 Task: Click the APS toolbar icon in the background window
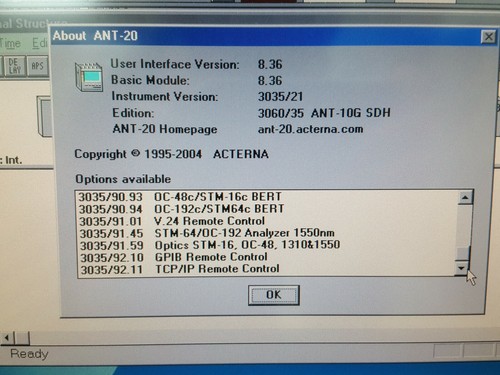pyautogui.click(x=38, y=66)
